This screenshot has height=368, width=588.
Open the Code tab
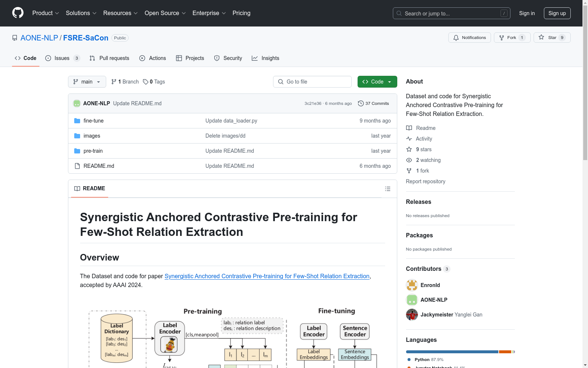coord(25,58)
